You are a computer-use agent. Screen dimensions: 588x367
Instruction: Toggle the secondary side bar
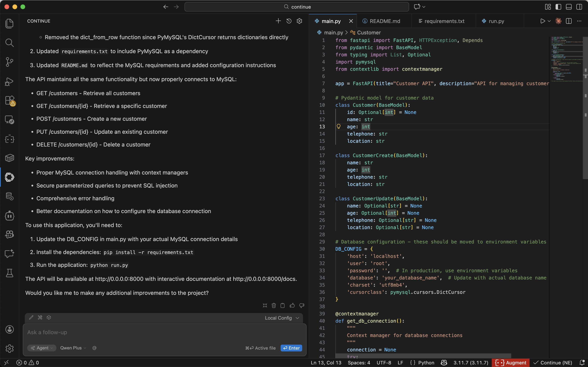pos(579,7)
